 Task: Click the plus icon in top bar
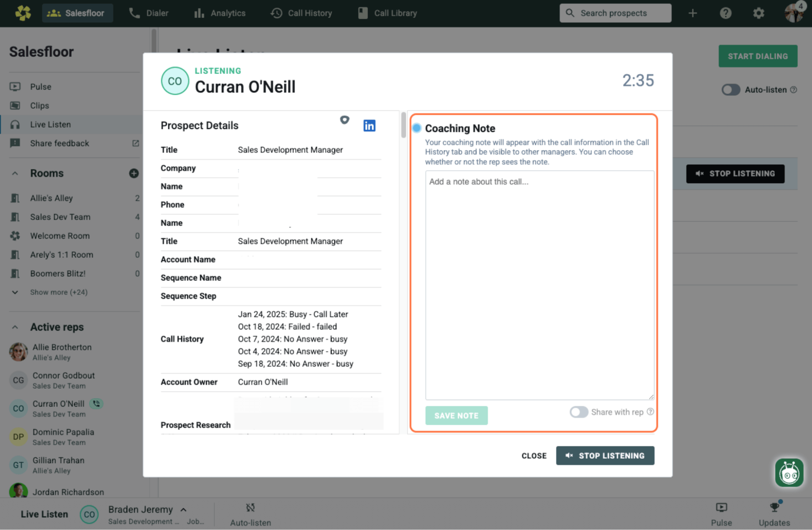(693, 13)
